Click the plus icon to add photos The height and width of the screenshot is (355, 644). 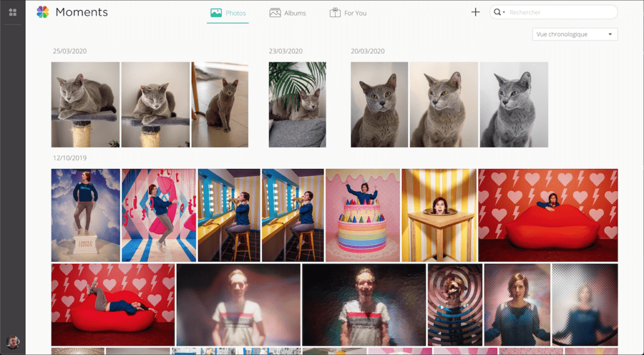point(475,13)
